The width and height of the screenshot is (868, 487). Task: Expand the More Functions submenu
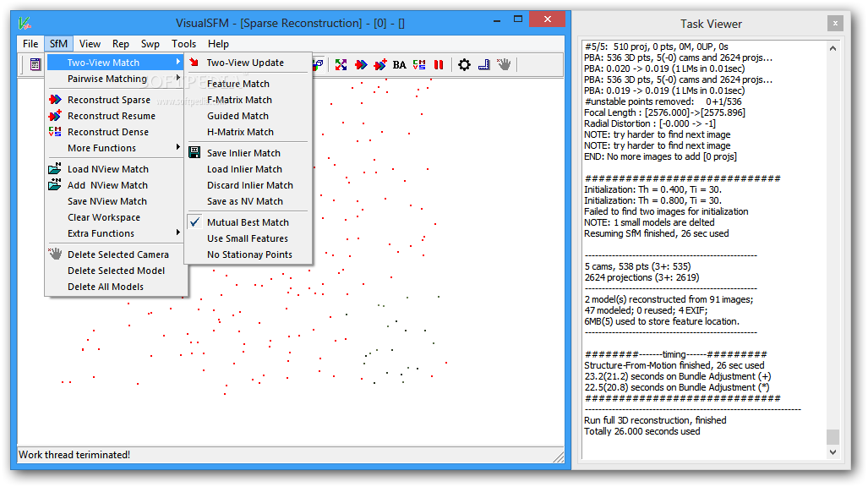coord(116,148)
